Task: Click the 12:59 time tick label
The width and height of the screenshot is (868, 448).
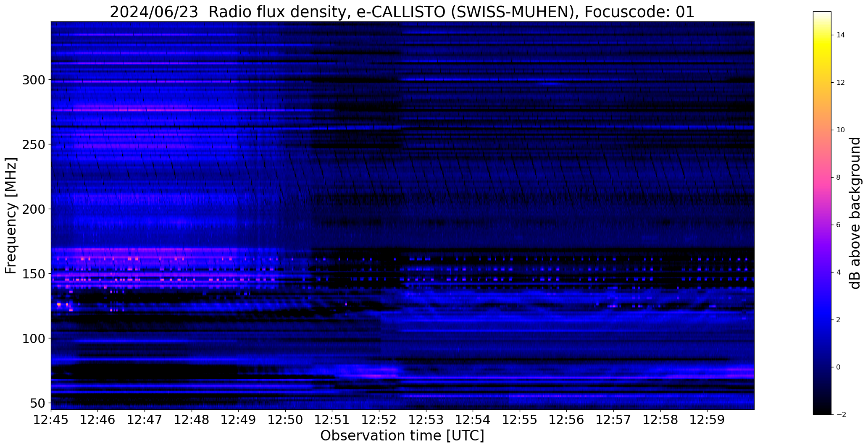Action: coord(707,419)
